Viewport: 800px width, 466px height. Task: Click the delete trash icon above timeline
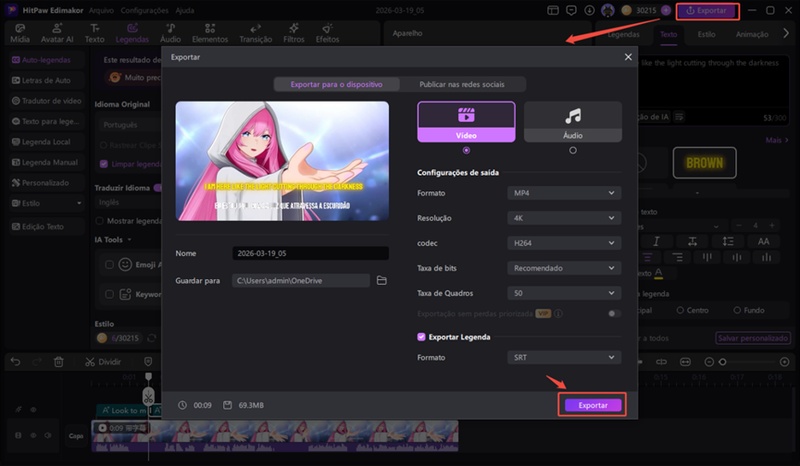point(59,361)
